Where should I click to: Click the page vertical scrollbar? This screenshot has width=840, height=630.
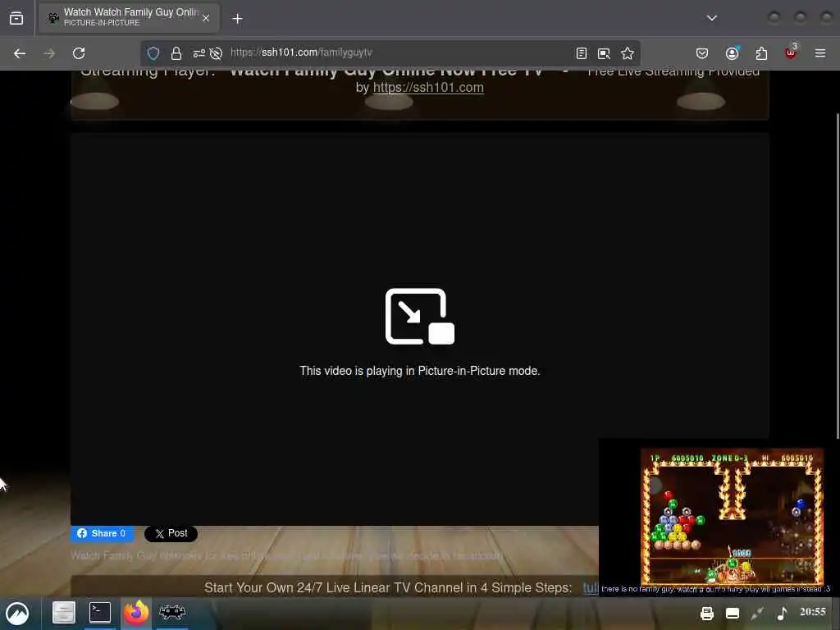coord(838,276)
